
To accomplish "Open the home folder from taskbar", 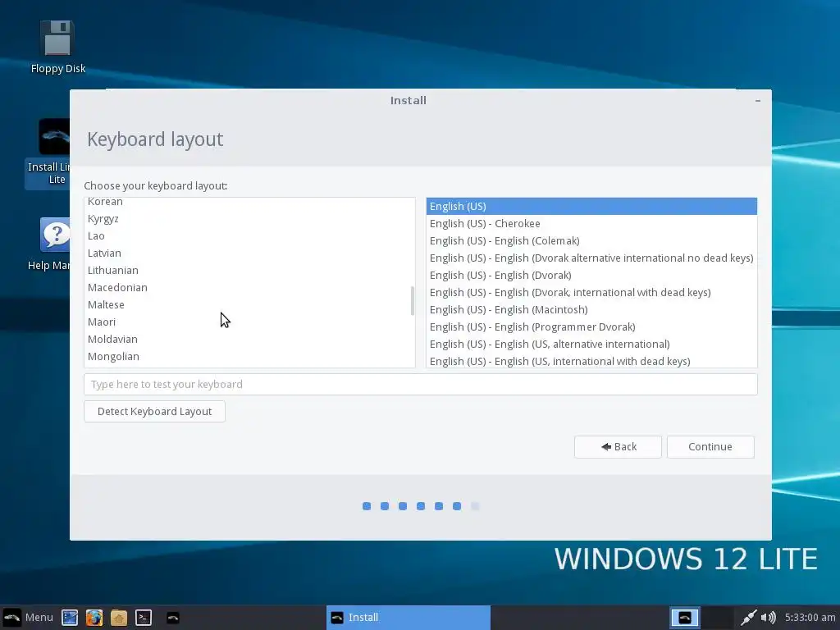I will (119, 618).
